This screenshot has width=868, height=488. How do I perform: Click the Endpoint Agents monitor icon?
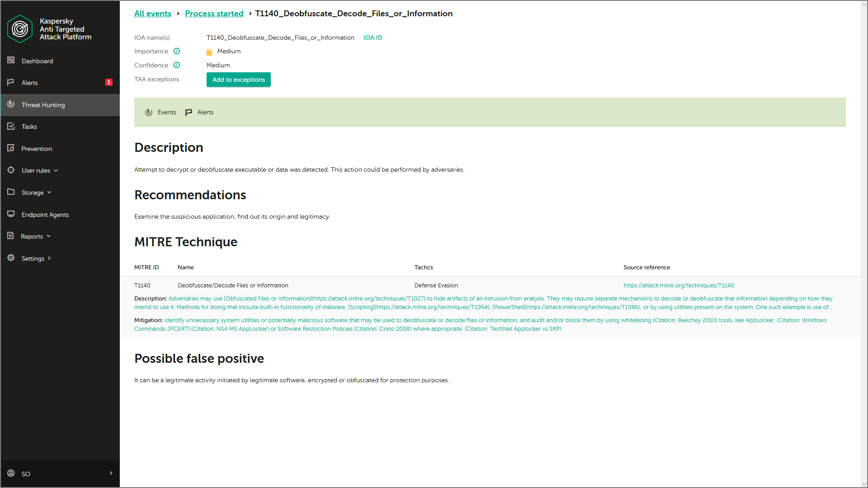(x=11, y=214)
